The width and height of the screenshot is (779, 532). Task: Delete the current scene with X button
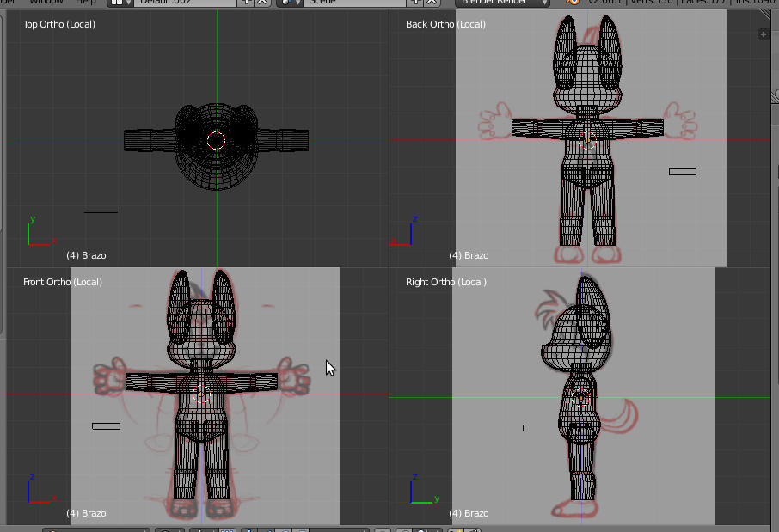coord(432,2)
